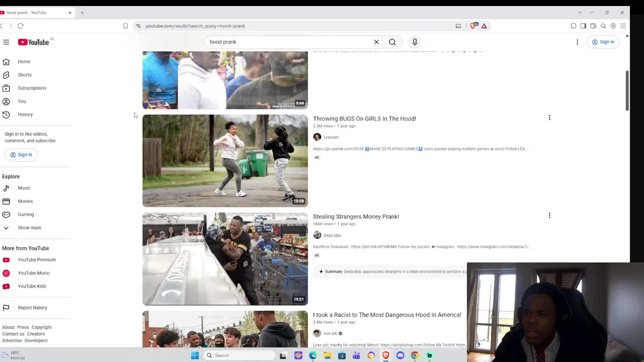Click the Creators footer link

36,334
